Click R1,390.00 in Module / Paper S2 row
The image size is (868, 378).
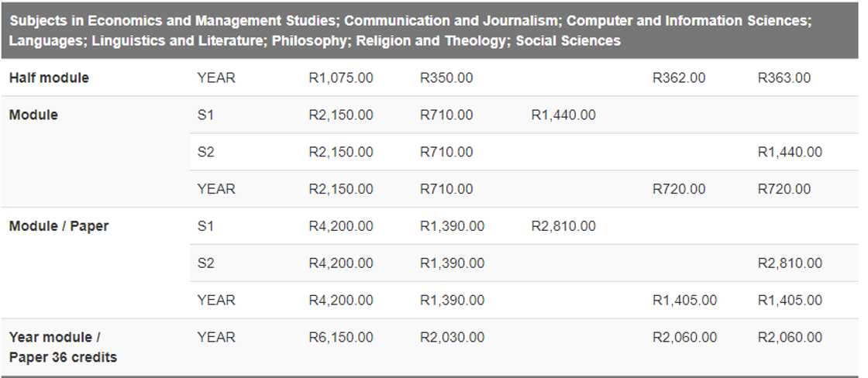tap(452, 263)
